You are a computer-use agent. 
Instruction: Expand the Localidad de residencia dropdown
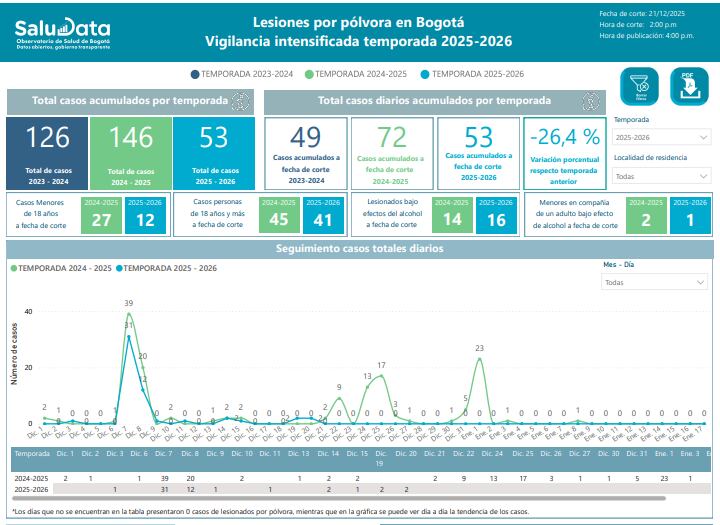click(x=661, y=176)
